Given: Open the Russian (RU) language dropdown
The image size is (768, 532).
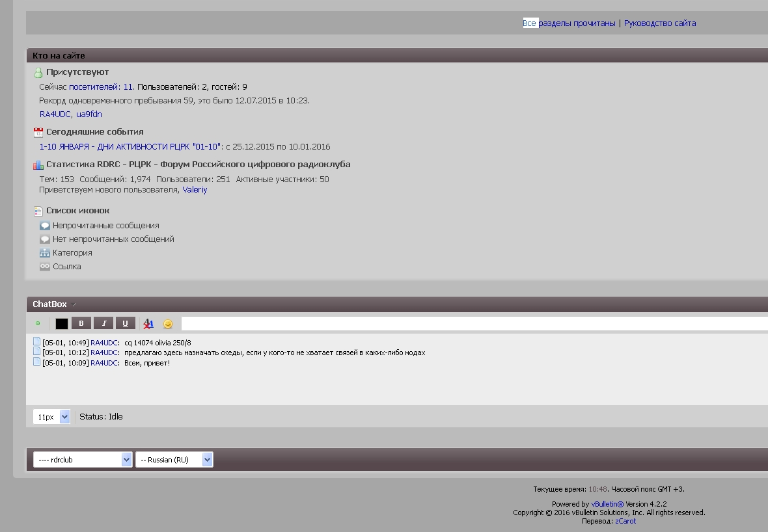Looking at the screenshot, I should tap(174, 460).
